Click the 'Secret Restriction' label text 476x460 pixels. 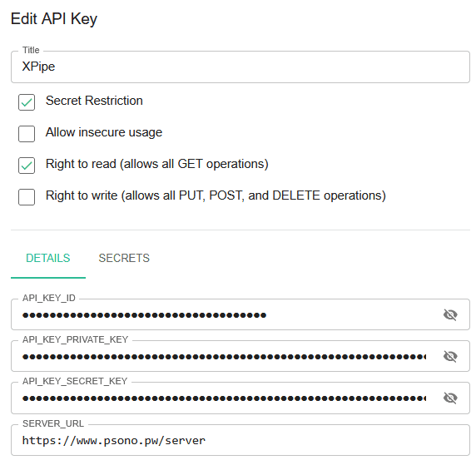coord(94,101)
